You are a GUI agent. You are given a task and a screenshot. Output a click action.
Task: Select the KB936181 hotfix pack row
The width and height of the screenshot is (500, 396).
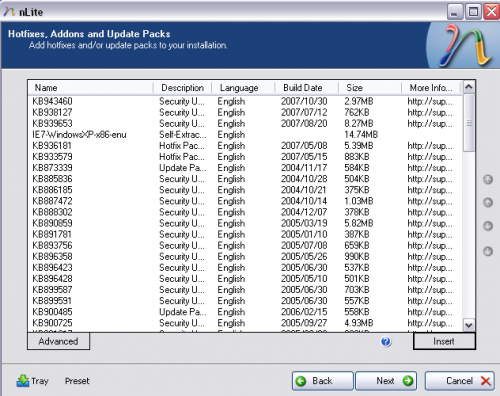tap(245, 146)
